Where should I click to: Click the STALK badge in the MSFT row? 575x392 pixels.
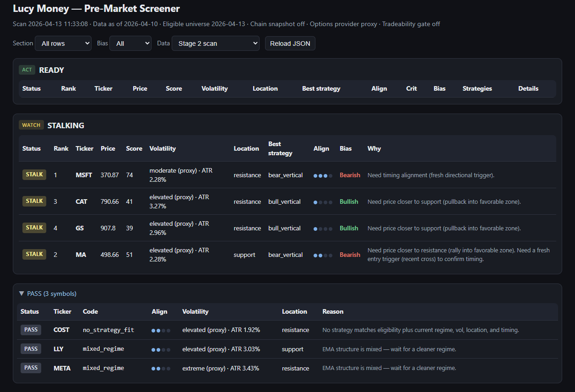click(x=34, y=174)
